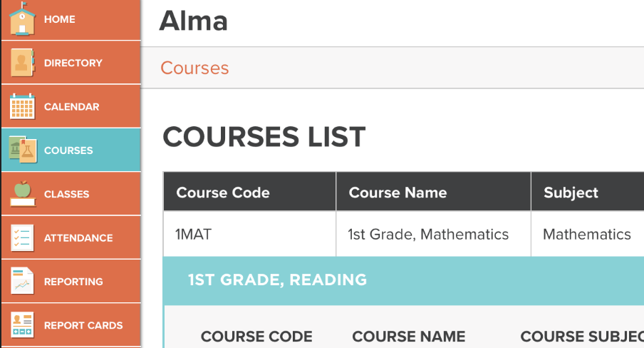
Task: Sort by Course Code column header
Action: (x=223, y=193)
